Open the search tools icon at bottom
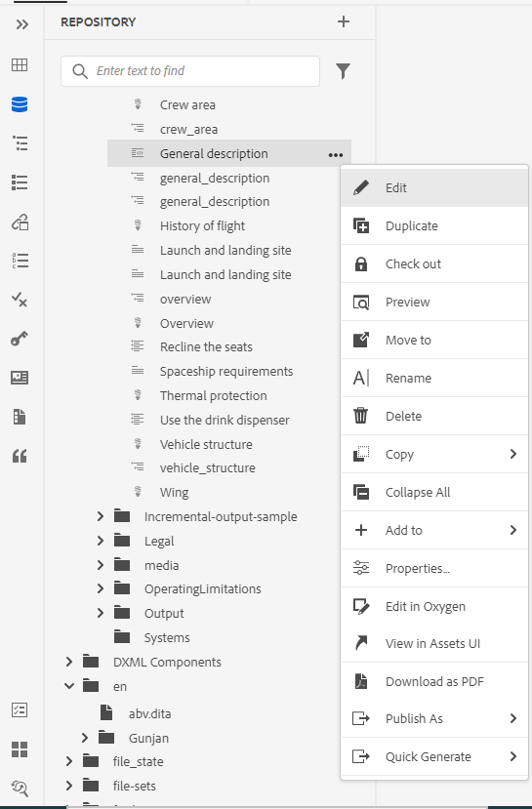The width and height of the screenshot is (532, 809). tap(20, 789)
